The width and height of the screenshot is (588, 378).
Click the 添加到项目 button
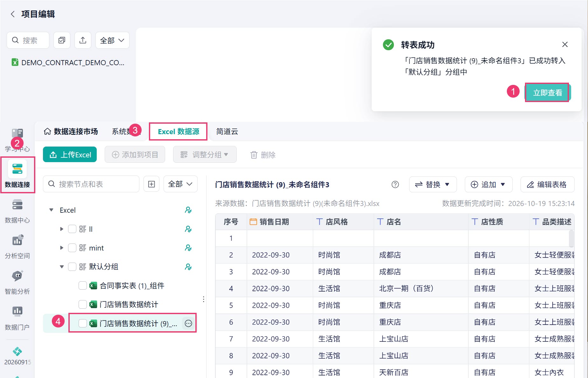135,155
